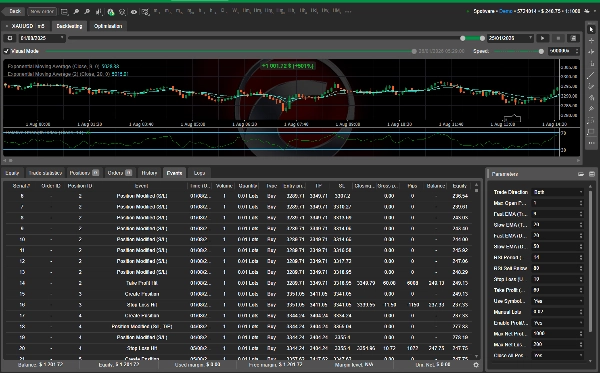Click the Speed slider handle
The image size is (600, 373).
pos(541,51)
